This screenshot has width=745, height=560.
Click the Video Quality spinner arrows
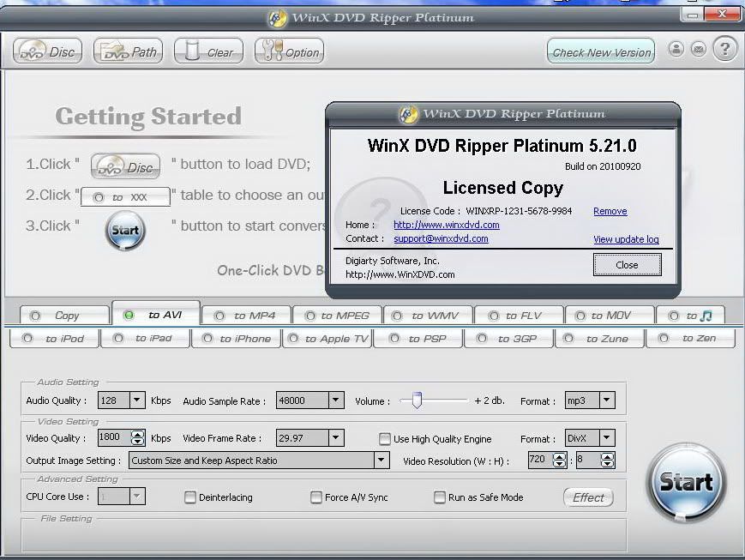pyautogui.click(x=138, y=437)
